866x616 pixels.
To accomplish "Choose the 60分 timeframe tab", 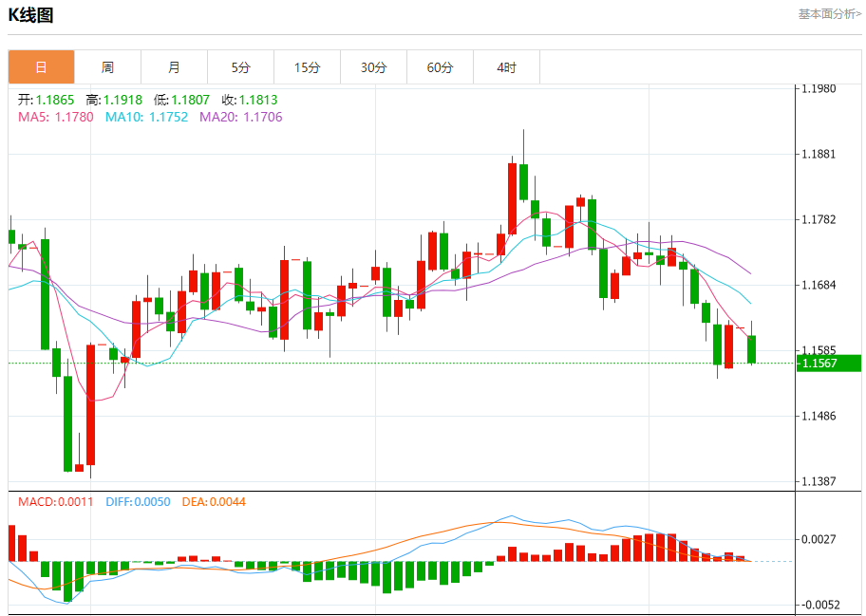I will 440,67.
